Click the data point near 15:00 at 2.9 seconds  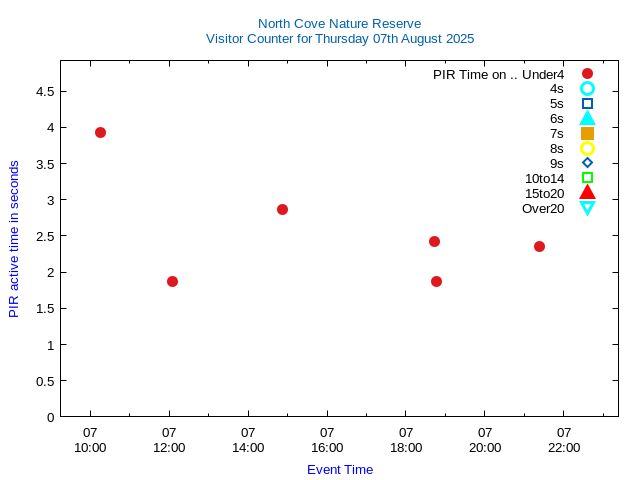[282, 209]
